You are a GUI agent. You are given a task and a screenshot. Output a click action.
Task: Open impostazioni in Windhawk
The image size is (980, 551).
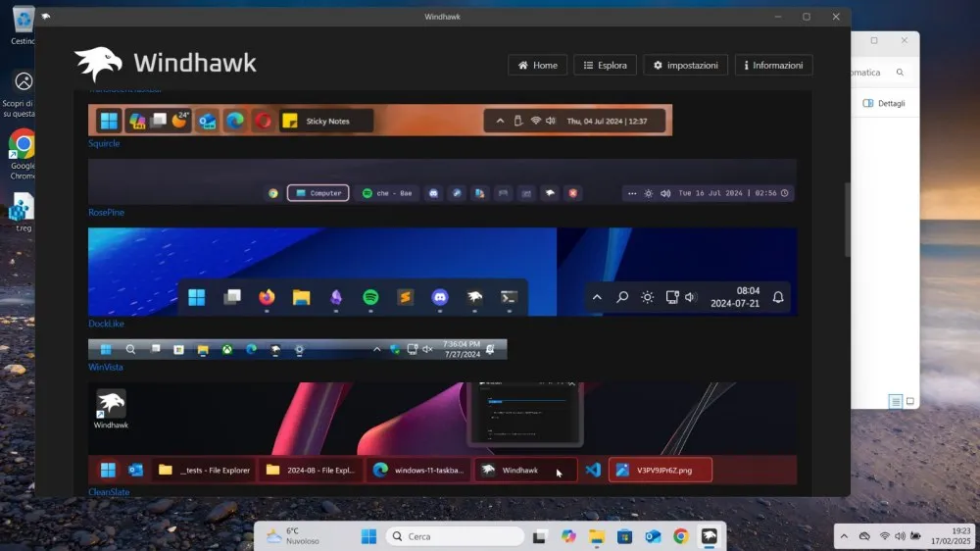tap(686, 65)
